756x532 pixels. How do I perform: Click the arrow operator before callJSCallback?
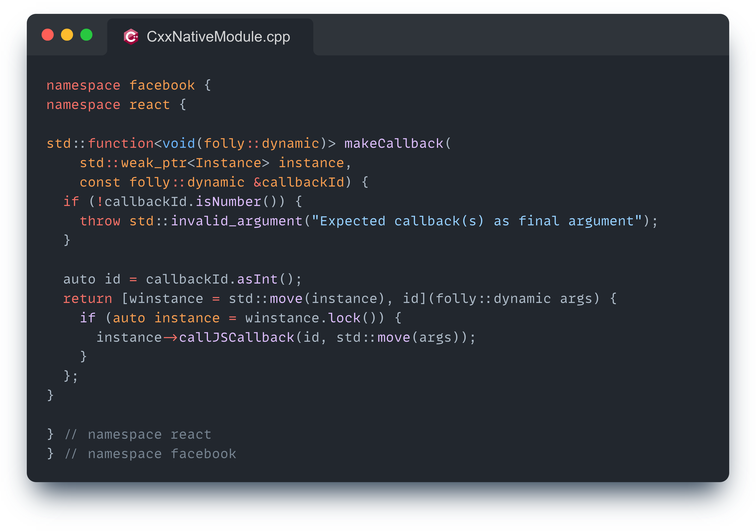170,338
